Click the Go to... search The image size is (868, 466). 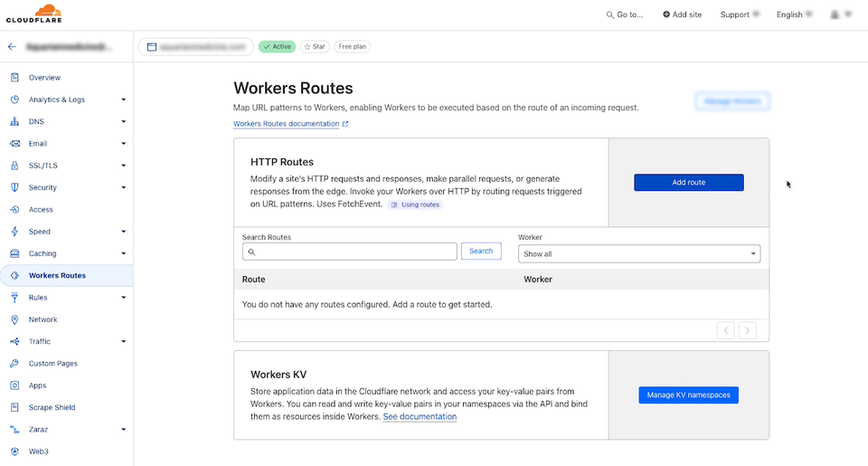tap(625, 15)
